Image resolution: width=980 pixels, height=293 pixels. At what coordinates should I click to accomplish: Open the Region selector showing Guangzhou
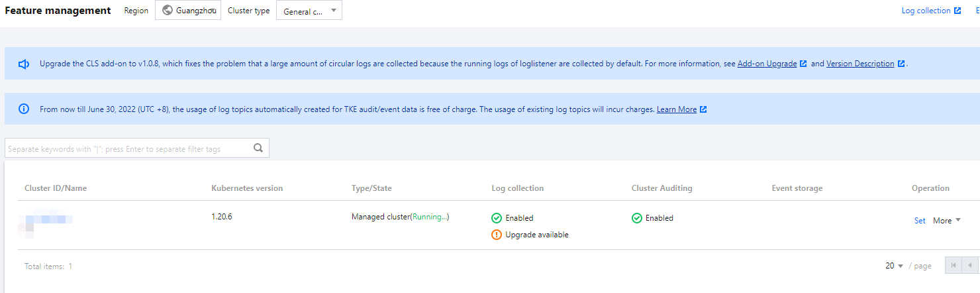tap(188, 11)
